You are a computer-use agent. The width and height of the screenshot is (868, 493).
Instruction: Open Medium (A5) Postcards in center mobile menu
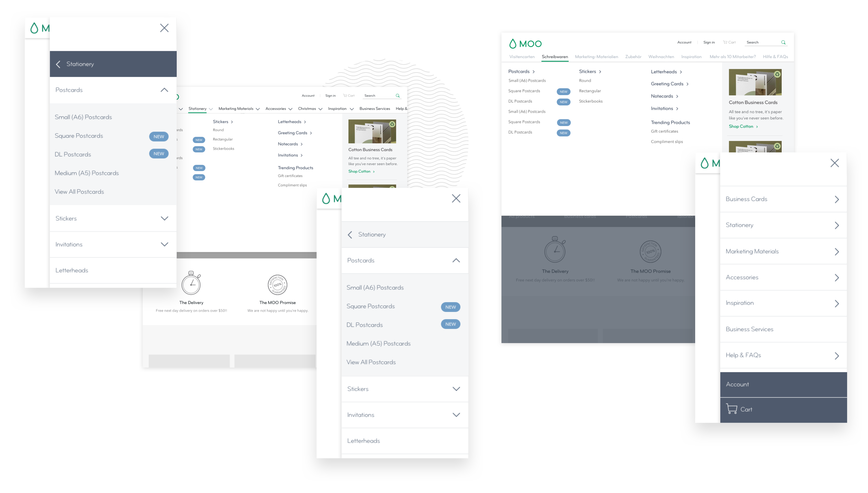tap(378, 344)
